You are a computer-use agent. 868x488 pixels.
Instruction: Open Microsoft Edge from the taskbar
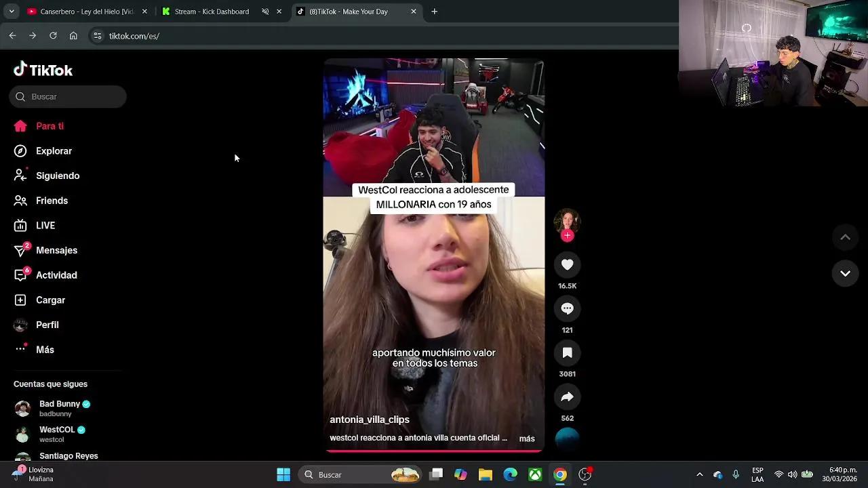tap(510, 474)
